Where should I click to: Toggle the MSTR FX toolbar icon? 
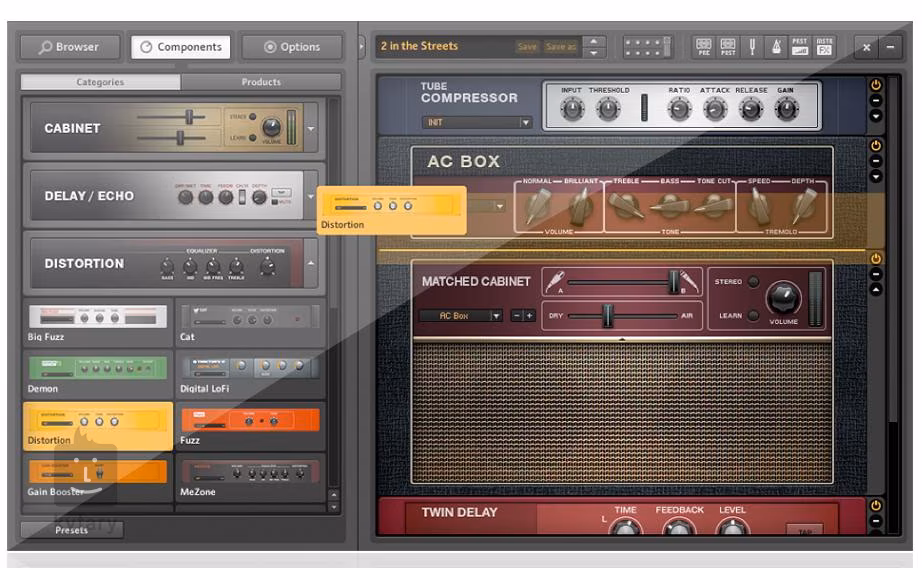click(825, 47)
